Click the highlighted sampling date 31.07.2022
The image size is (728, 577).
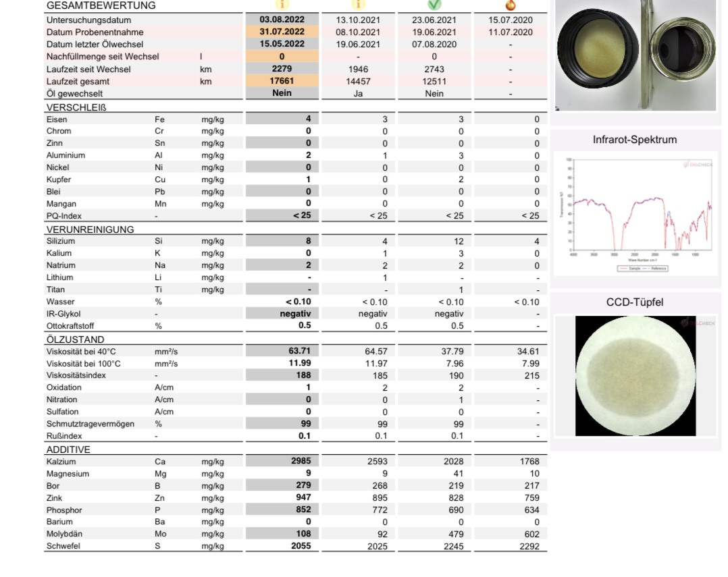click(282, 32)
